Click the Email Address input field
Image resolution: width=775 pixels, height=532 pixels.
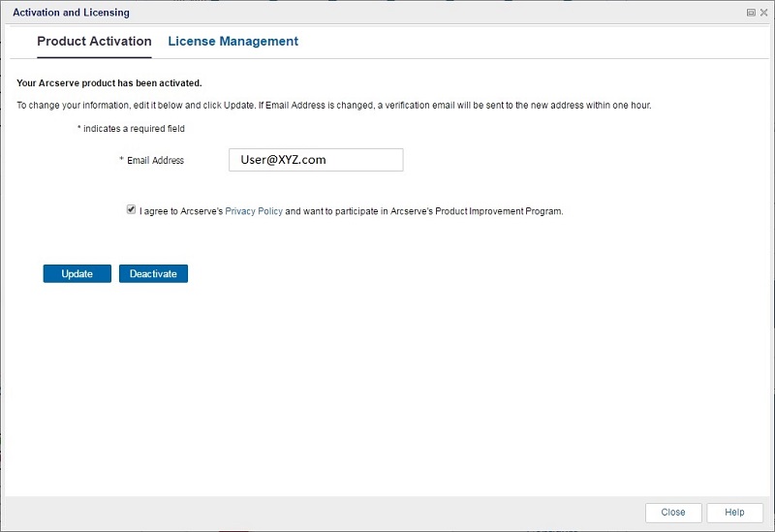click(x=316, y=160)
